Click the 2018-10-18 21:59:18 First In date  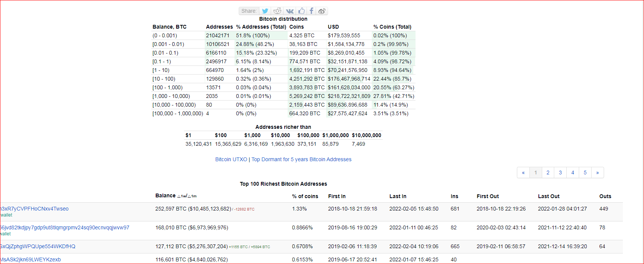[x=353, y=209]
